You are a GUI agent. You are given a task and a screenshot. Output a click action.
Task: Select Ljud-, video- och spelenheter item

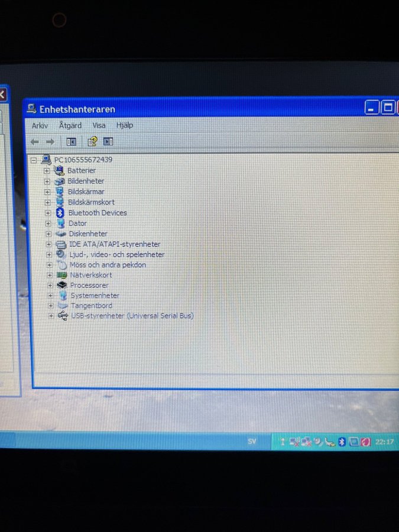tap(117, 255)
